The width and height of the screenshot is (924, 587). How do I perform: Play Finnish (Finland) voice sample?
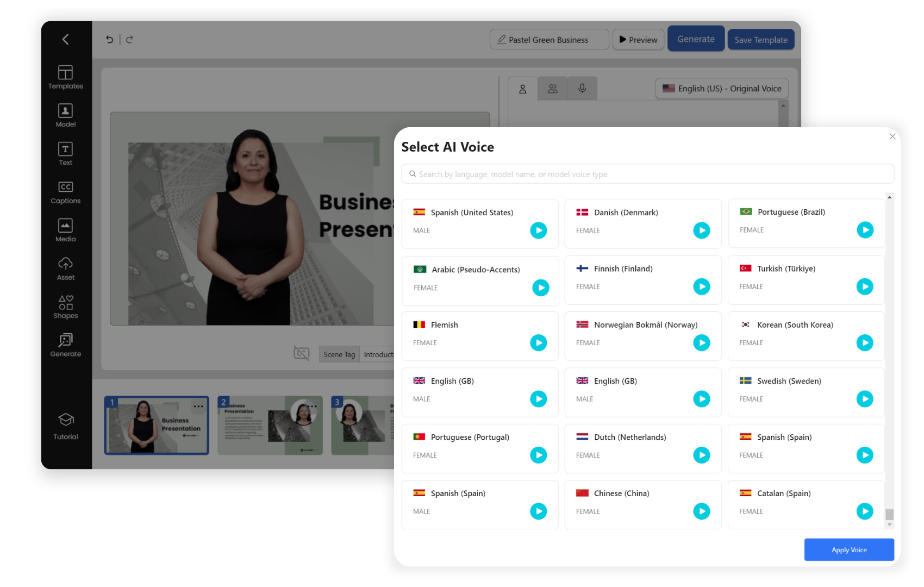702,286
